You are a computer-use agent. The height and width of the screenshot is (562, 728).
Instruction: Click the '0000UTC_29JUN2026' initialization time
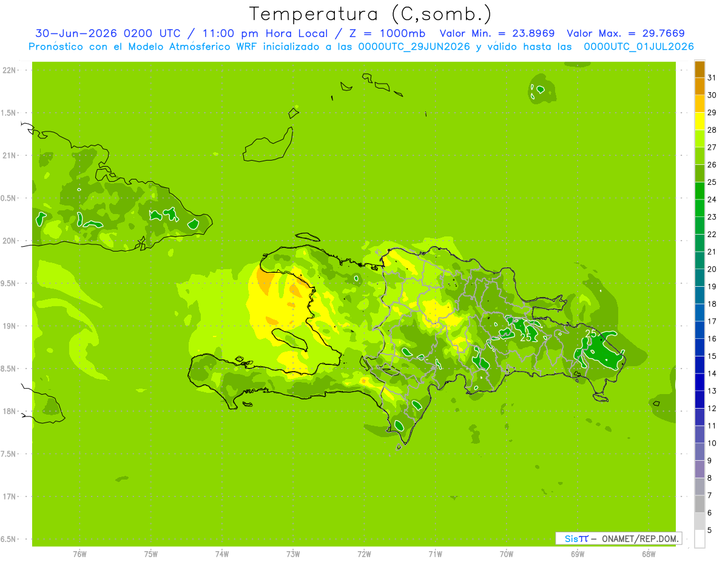tap(414, 47)
